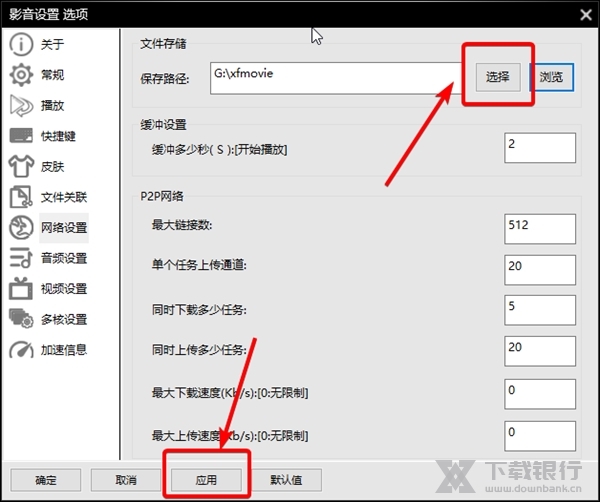Click the Playback arrow icon
Screen dimensions: 600x502
(21, 105)
